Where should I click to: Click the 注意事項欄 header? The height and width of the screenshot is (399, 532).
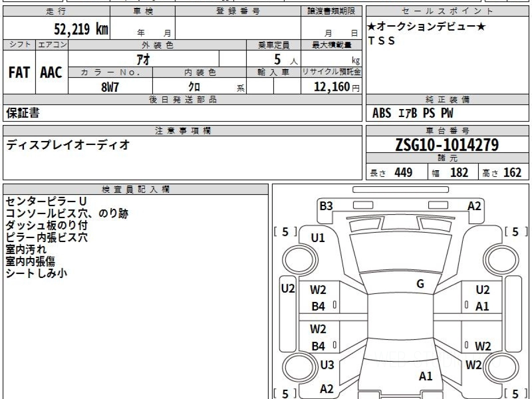[x=183, y=131]
